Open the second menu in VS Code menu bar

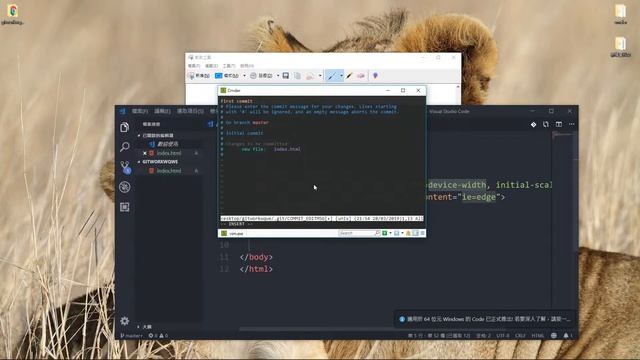click(x=162, y=111)
